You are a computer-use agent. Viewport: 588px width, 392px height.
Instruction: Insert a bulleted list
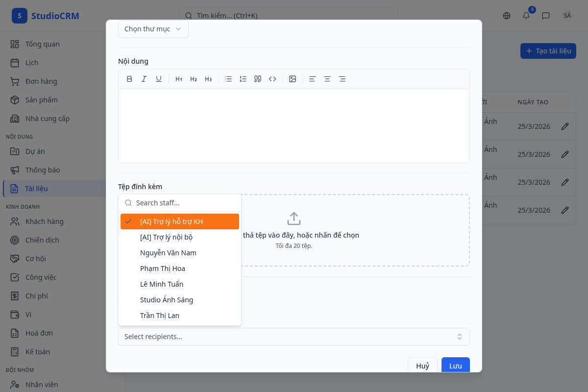pos(228,79)
